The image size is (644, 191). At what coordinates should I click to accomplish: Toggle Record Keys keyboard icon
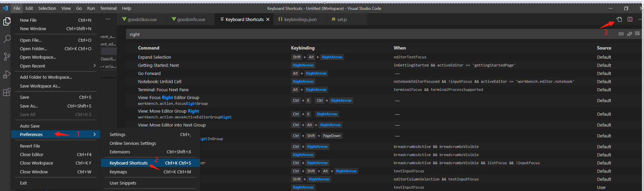point(621,34)
